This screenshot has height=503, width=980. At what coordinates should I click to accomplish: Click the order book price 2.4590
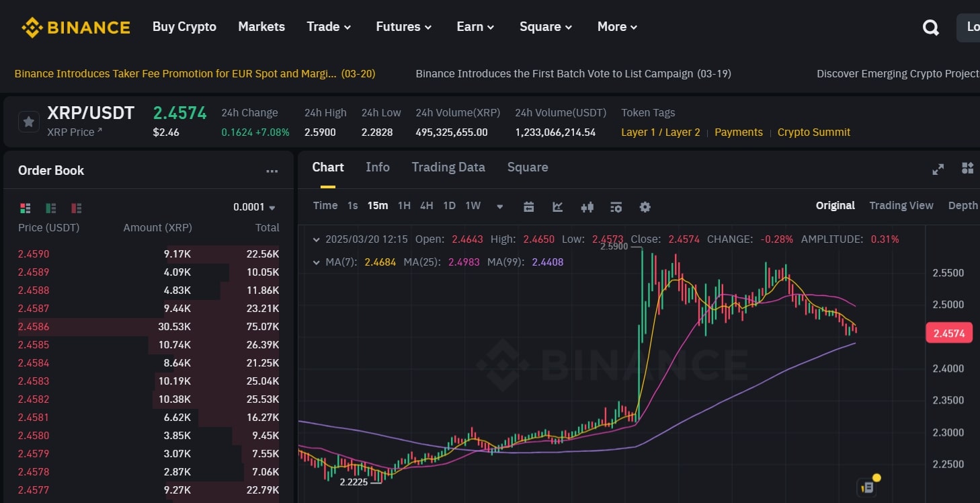coord(34,254)
